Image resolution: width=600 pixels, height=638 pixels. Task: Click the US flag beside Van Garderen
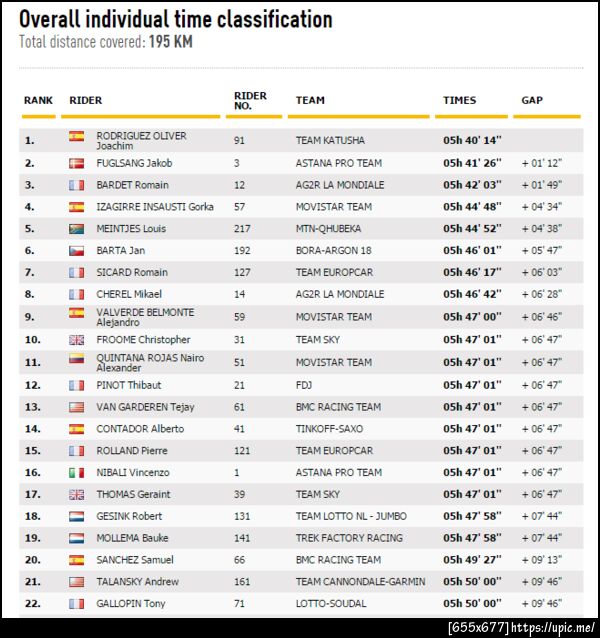76,407
